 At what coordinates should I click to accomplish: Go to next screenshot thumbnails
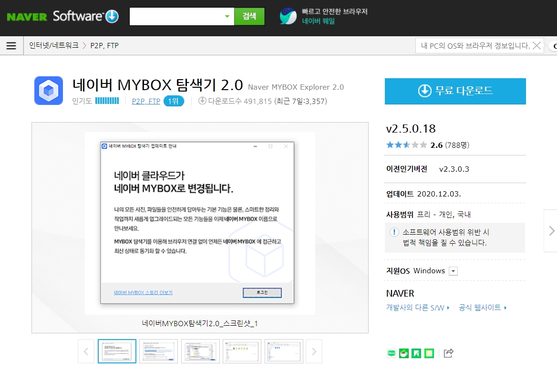(x=314, y=351)
